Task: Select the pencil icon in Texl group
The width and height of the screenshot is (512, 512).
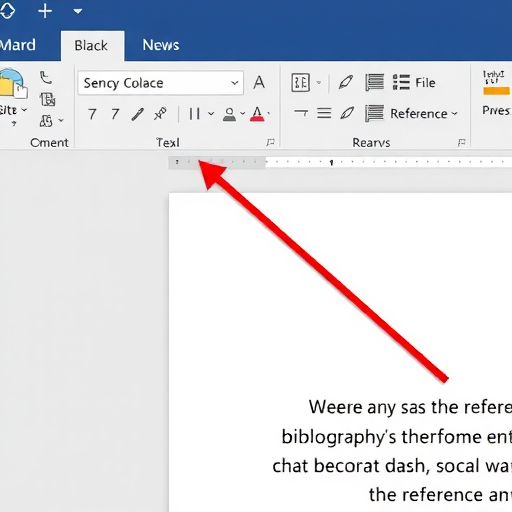Action: (137, 114)
